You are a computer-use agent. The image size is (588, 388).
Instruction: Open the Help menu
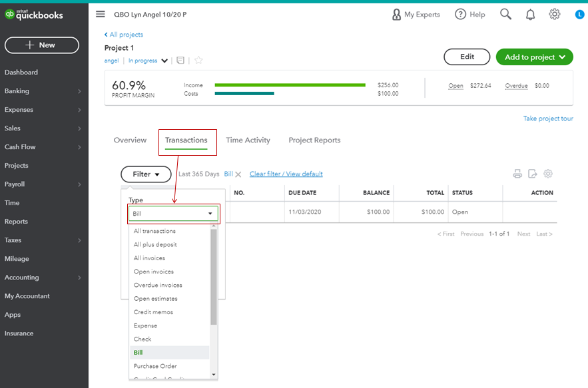tap(470, 14)
